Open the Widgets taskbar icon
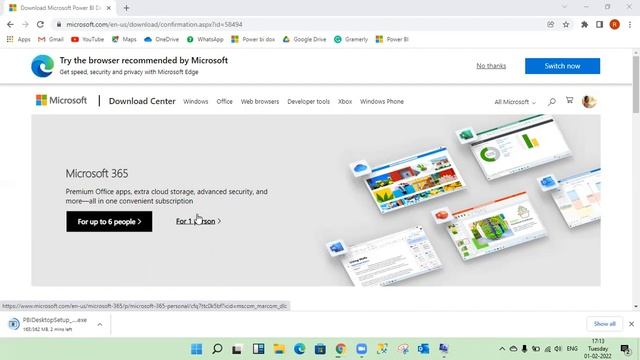The width and height of the screenshot is (640, 360). (x=258, y=349)
